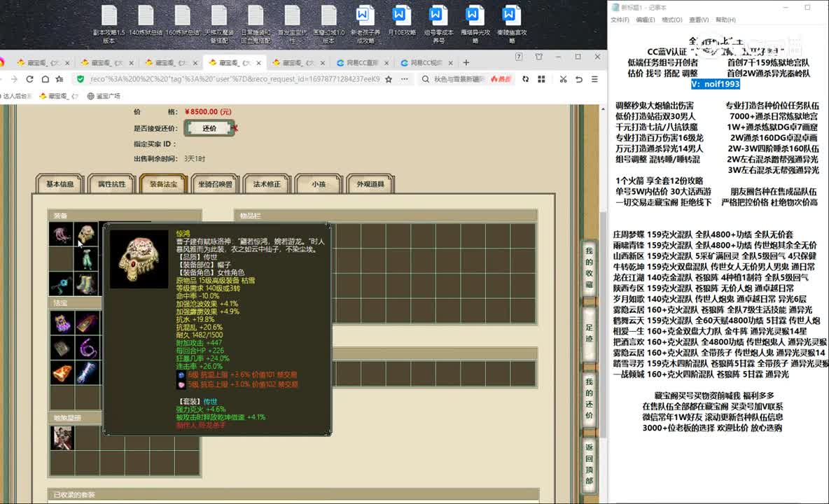Image resolution: width=829 pixels, height=504 pixels.
Task: Go to browser home page
Action: [x=46, y=79]
